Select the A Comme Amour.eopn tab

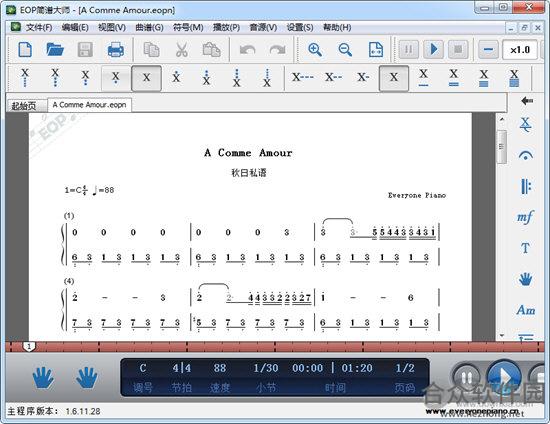point(89,105)
